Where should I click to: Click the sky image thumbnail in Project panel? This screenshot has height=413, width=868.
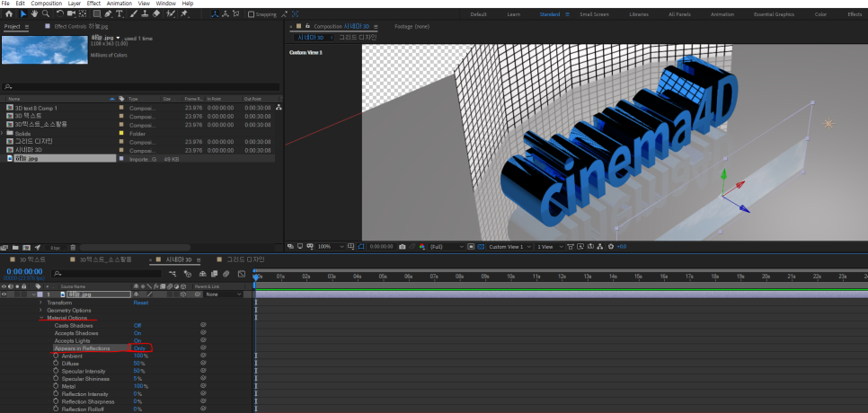click(45, 49)
